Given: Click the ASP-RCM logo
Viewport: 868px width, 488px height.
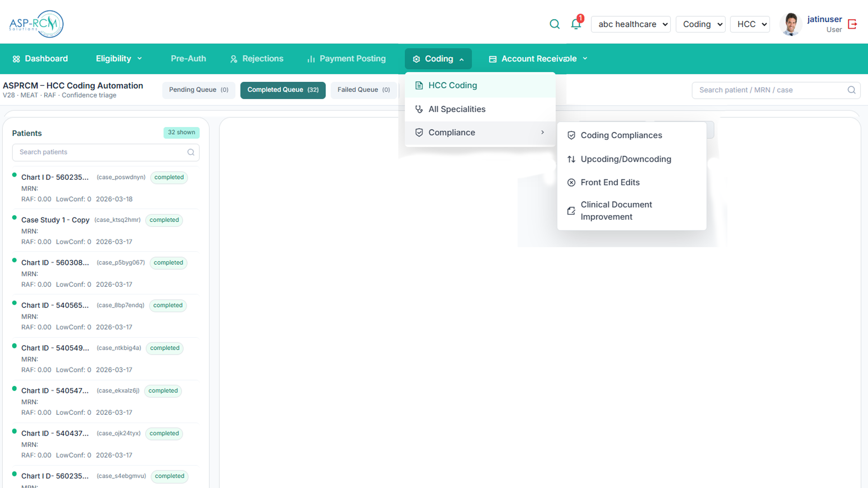Looking at the screenshot, I should coord(37,24).
